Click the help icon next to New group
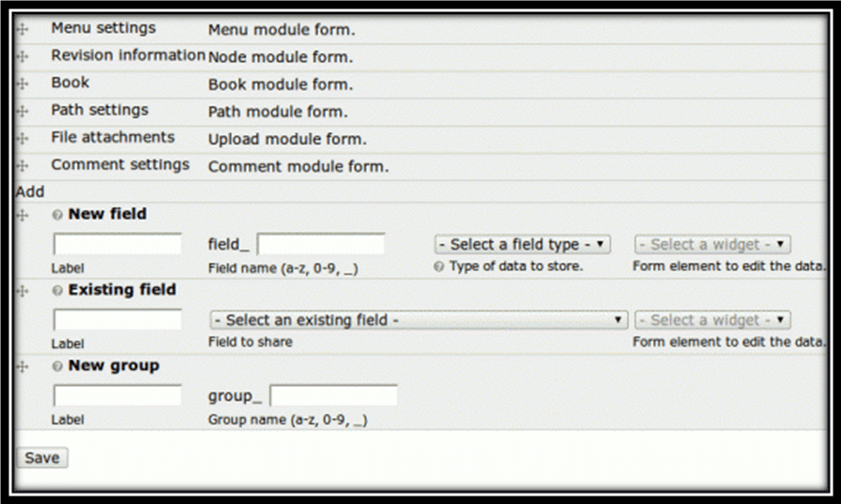Screen dimensions: 841x504 tap(58, 367)
